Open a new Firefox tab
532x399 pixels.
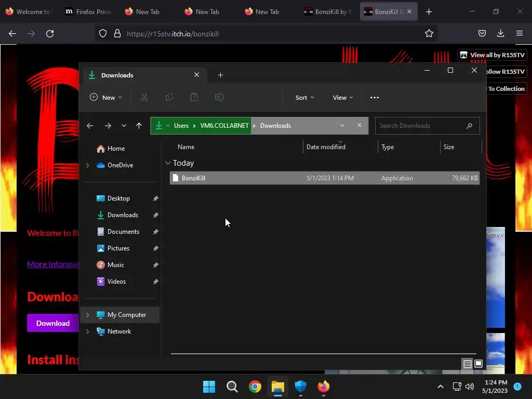click(x=429, y=12)
